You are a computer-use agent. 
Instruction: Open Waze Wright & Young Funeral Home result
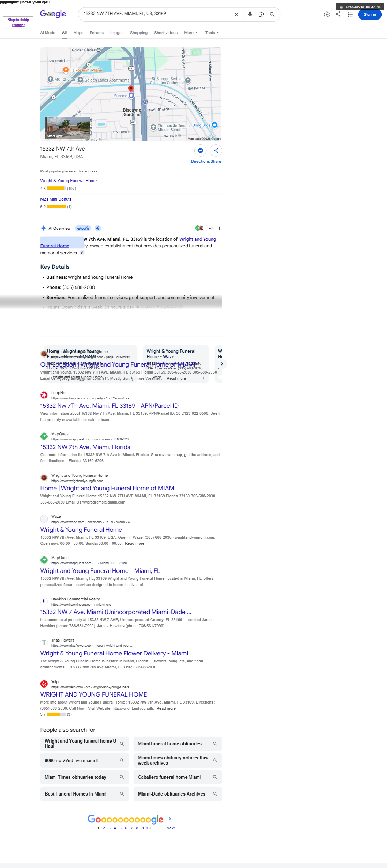(x=81, y=530)
